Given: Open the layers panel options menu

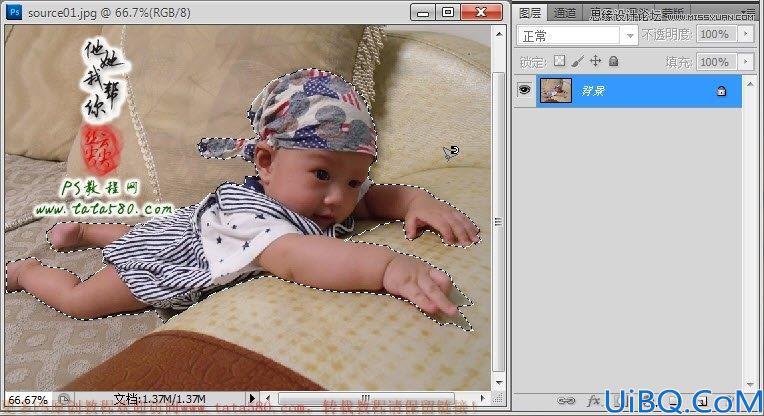Looking at the screenshot, I should (x=749, y=12).
